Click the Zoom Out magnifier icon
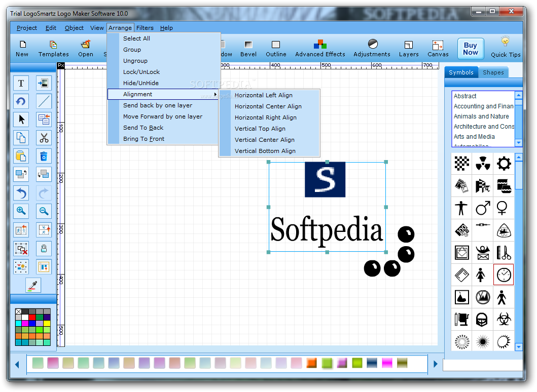 click(x=44, y=211)
